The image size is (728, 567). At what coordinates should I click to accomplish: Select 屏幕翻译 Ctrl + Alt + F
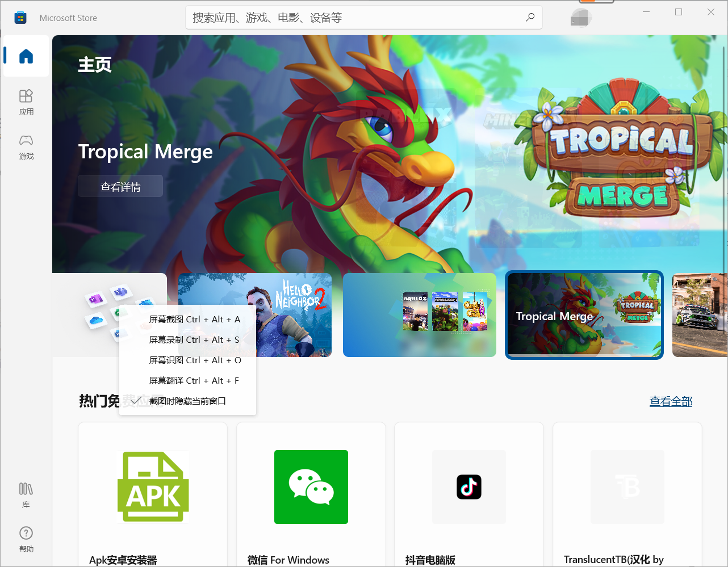[x=188, y=380]
